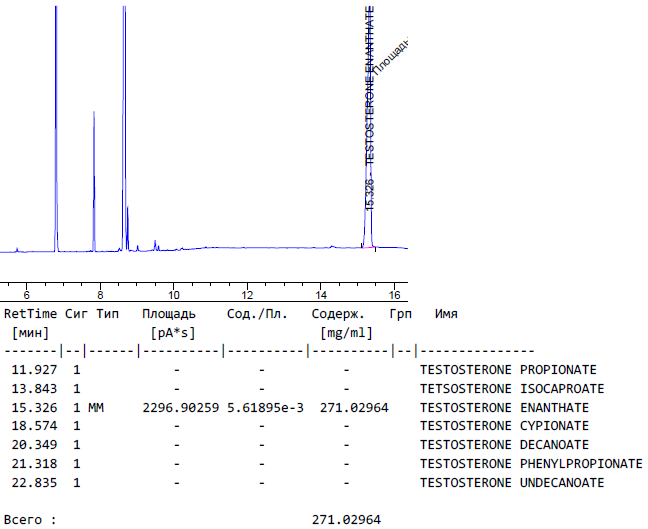The image size is (648, 529).
Task: Select the medium peak near 8 minutes
Action: click(94, 180)
